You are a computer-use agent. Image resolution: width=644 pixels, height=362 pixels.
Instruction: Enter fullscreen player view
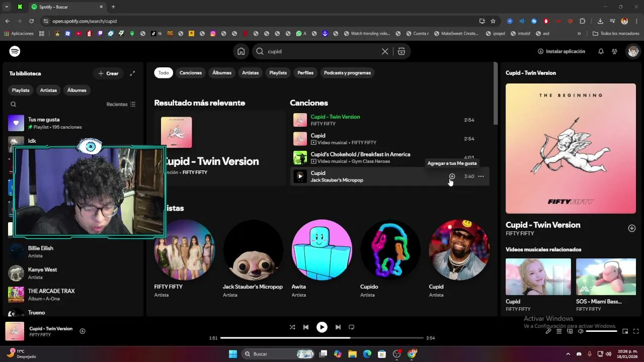[636, 331]
